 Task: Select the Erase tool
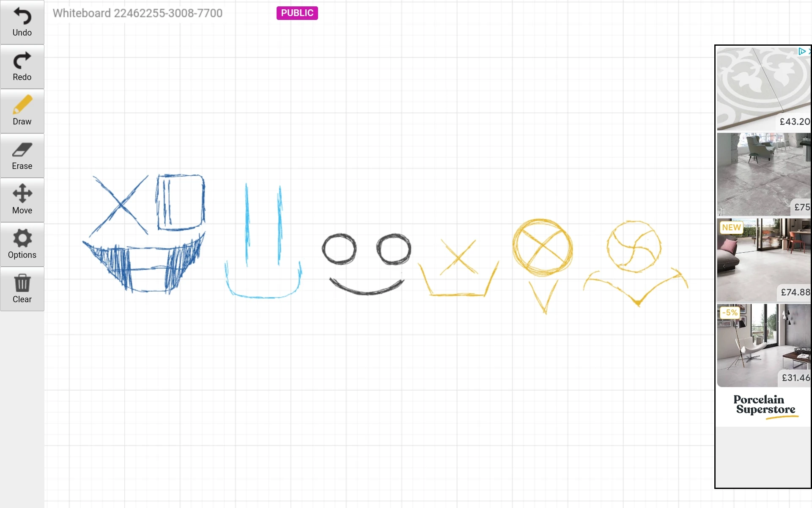[x=22, y=150]
